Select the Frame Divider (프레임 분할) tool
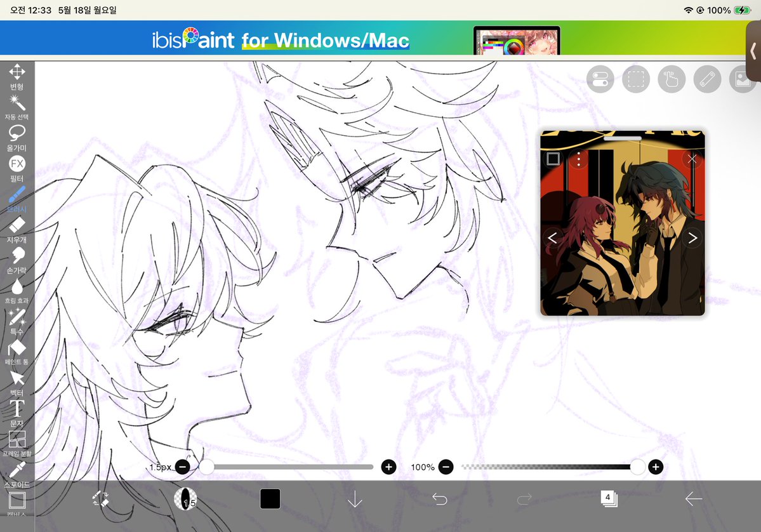This screenshot has width=761, height=532. (17, 444)
